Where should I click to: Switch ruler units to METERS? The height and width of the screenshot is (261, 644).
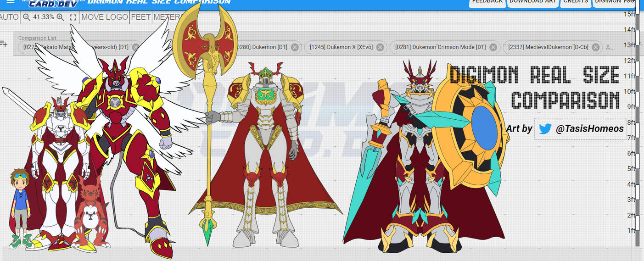point(168,17)
